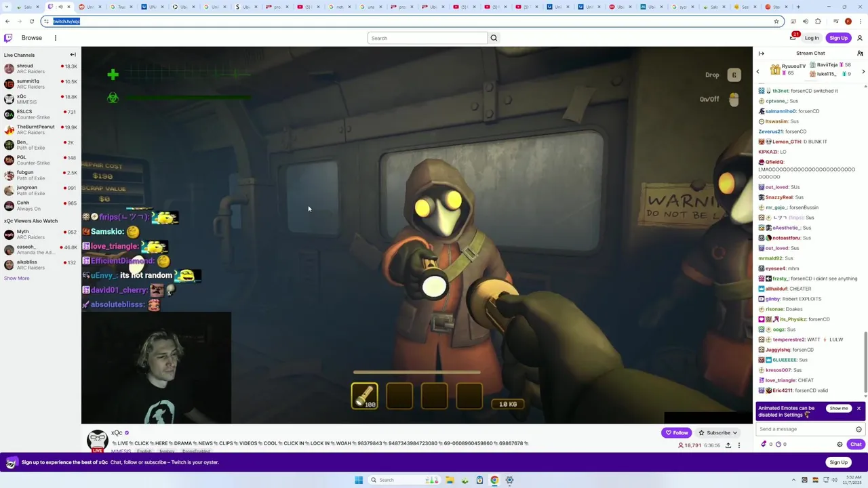Open the Chrome profile avatar
Screen dimensions: 868x488
pos(848,21)
